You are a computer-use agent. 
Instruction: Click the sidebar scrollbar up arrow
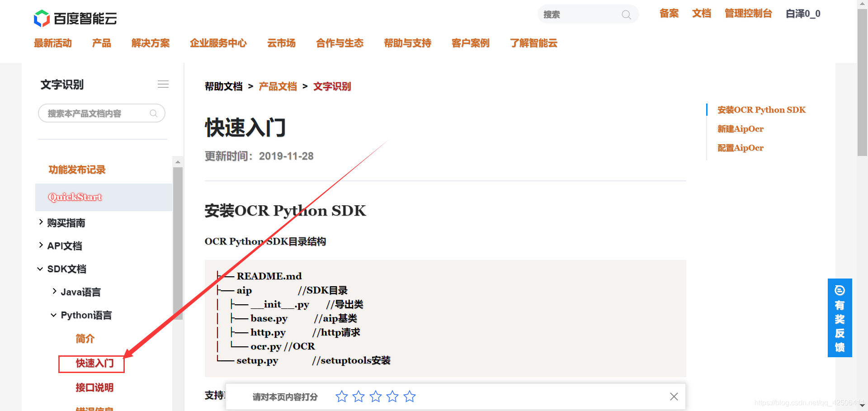(x=178, y=161)
